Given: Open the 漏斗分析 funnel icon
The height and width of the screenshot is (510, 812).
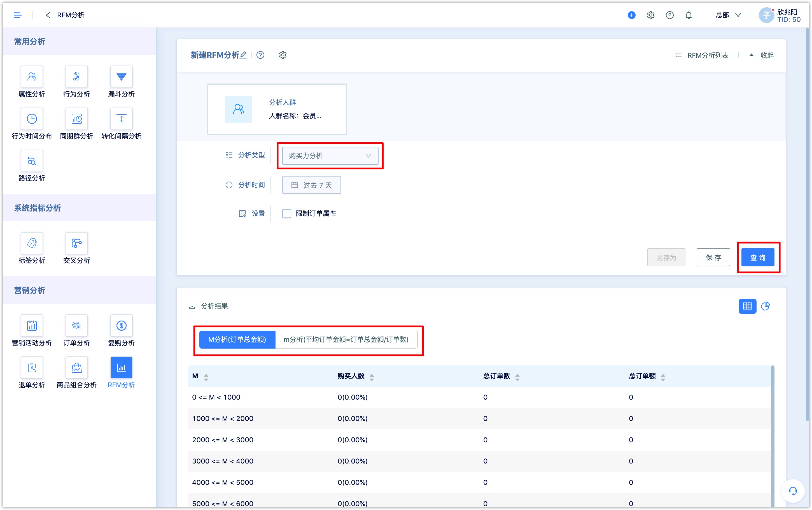Looking at the screenshot, I should 121,77.
